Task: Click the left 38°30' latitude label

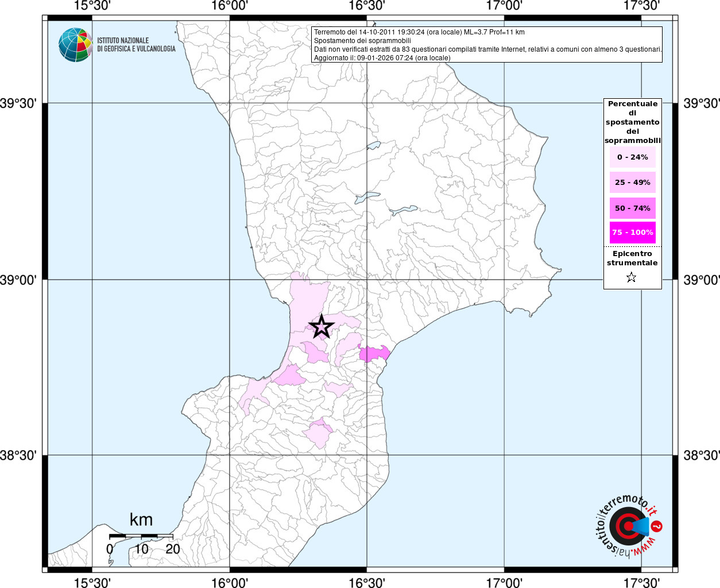Action: (18, 455)
